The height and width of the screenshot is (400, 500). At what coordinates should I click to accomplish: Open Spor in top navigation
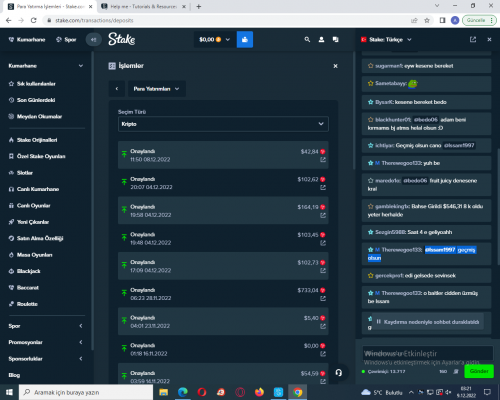tap(66, 40)
